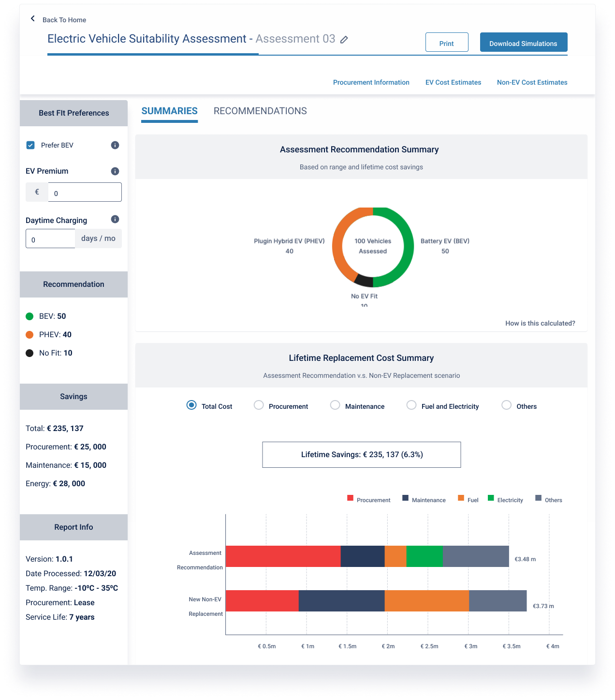
Task: Click the Print button
Action: (447, 42)
